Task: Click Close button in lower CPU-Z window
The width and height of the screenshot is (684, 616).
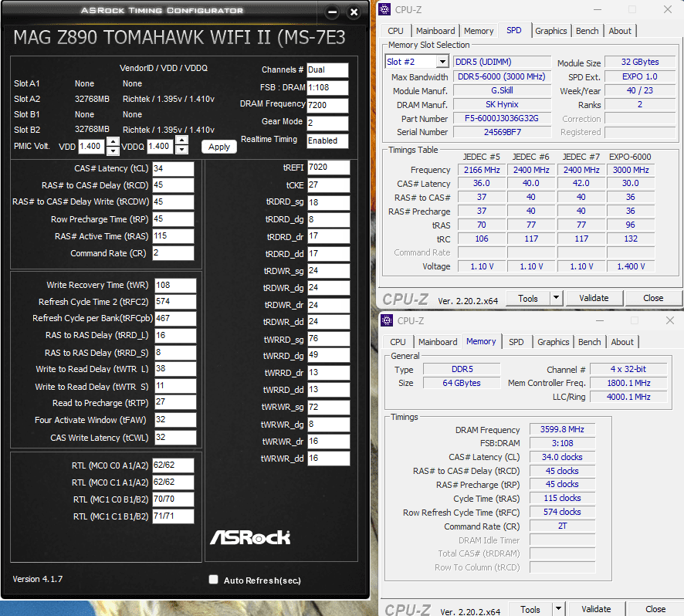Action: (655, 609)
